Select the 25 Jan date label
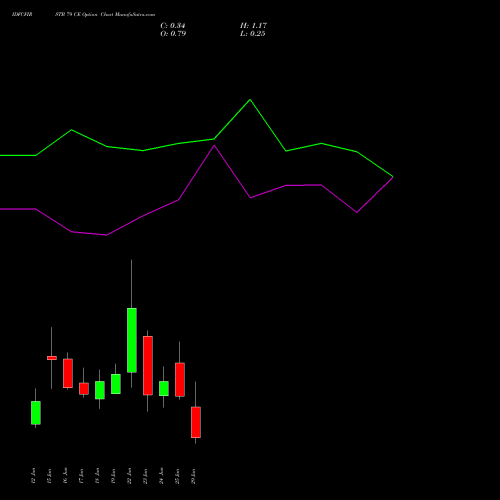Screen dimensions: 500x500 [177, 476]
